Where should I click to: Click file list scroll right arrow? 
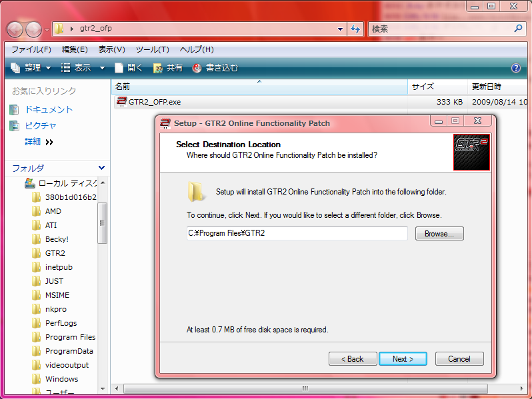pos(521,388)
